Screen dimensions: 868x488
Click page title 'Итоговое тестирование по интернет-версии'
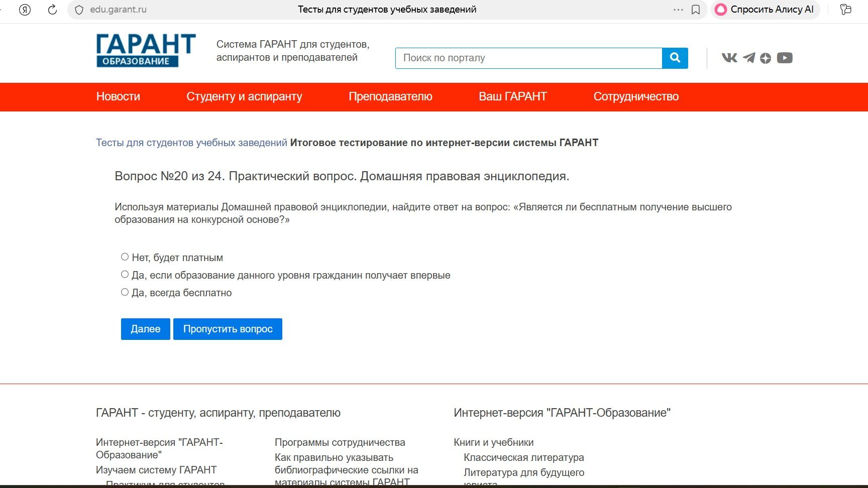(444, 143)
